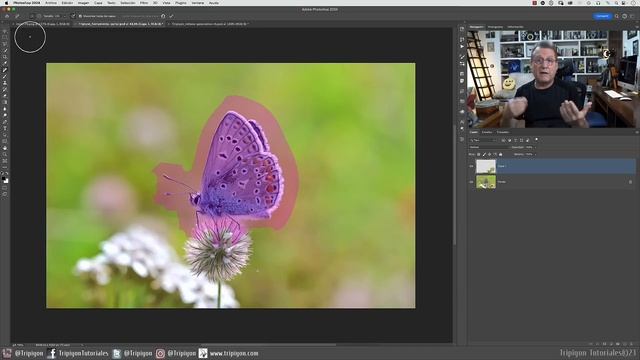This screenshot has width=640, height=360.
Task: Select the Lasso tool
Action: click(x=5, y=44)
